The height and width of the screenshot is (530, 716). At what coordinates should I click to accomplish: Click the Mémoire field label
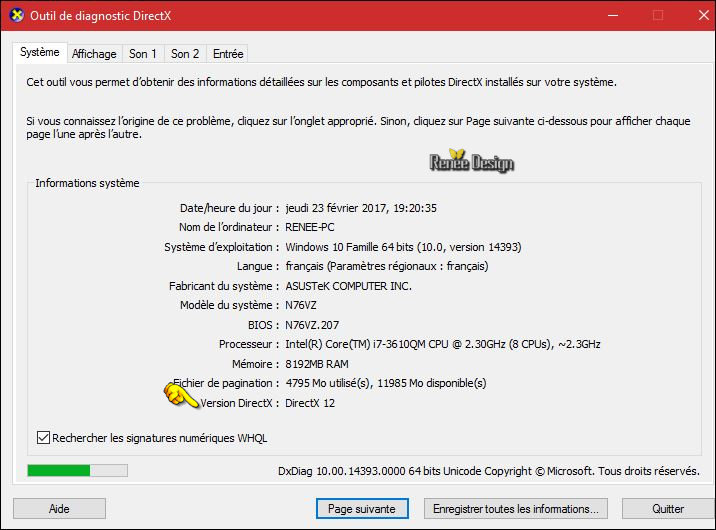click(255, 364)
